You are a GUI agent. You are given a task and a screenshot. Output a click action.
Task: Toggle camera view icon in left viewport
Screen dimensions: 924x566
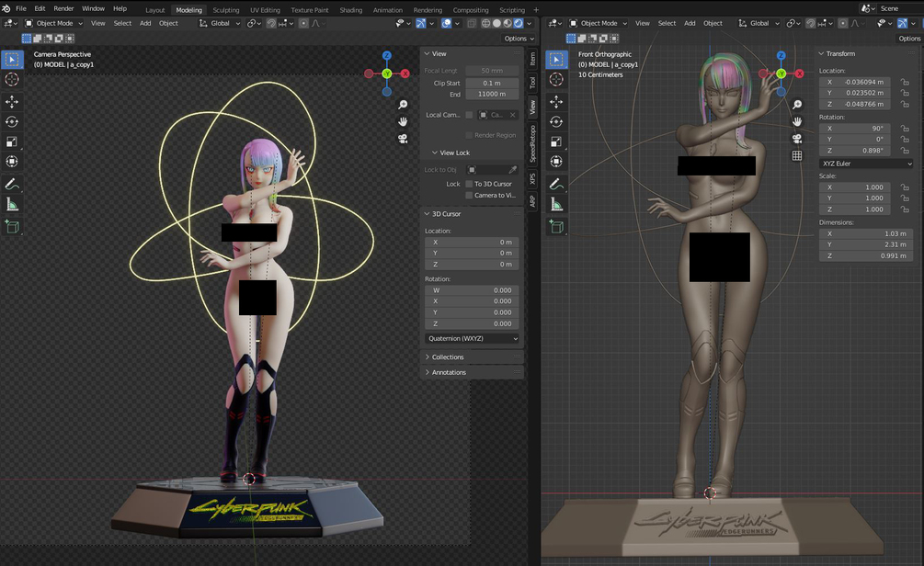403,139
